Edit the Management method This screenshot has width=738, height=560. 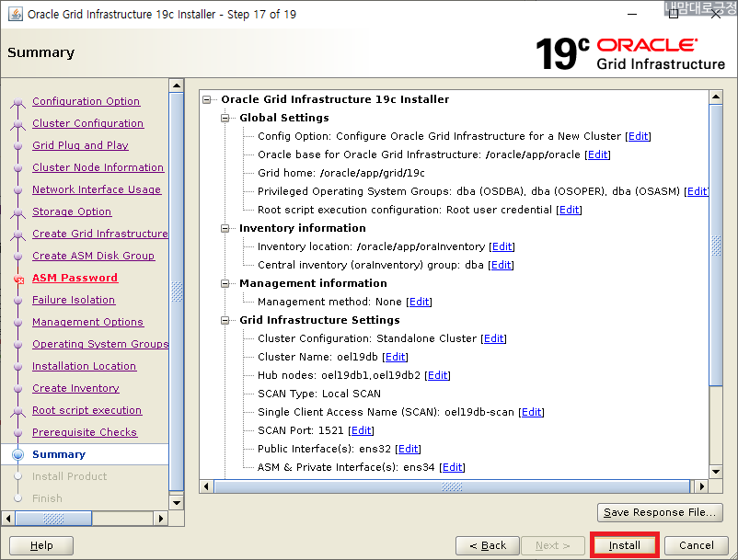[x=420, y=302]
